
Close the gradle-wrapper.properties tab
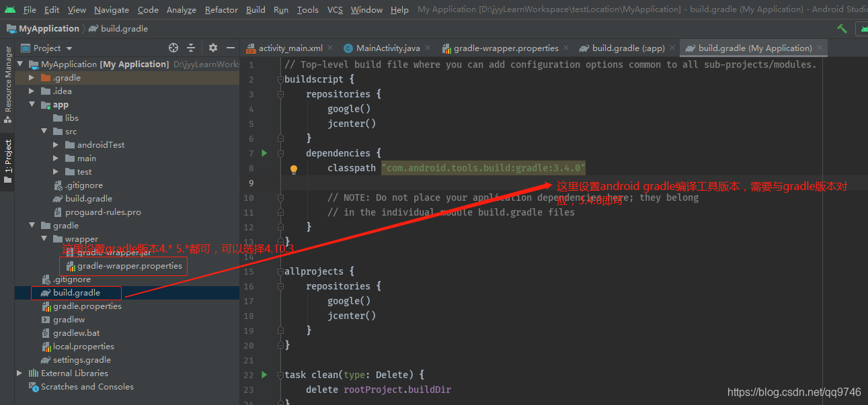tap(567, 48)
